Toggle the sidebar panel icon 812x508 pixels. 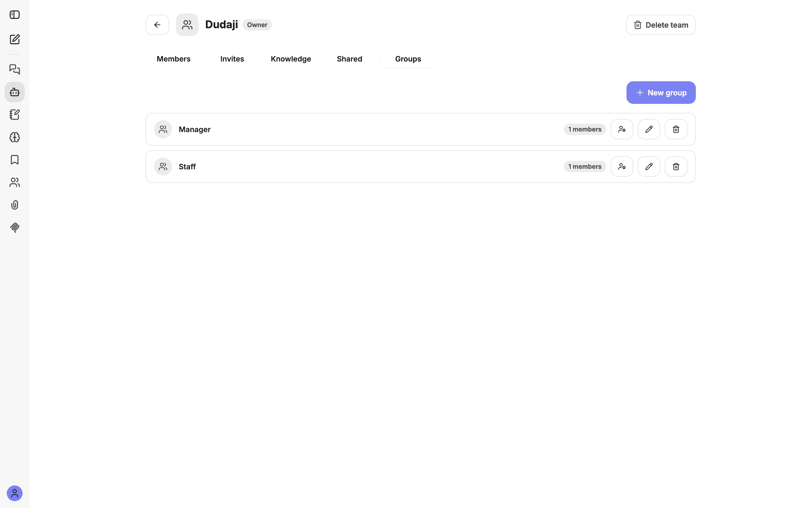tap(14, 15)
